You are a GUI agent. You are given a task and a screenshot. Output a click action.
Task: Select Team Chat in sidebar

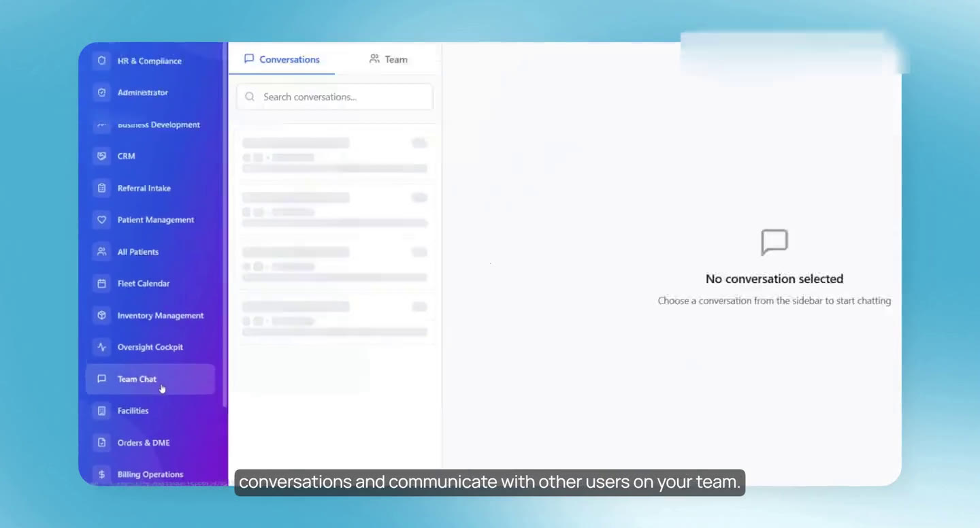point(150,379)
